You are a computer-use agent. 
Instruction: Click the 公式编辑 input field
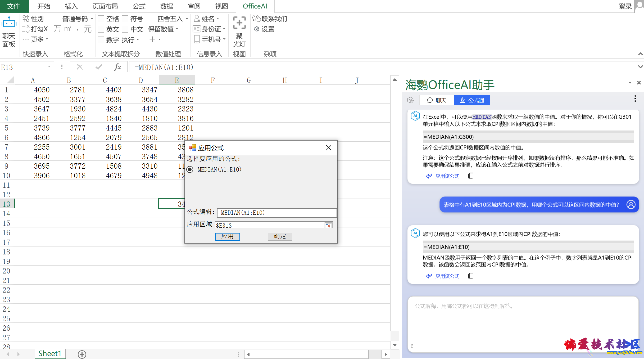(x=276, y=213)
